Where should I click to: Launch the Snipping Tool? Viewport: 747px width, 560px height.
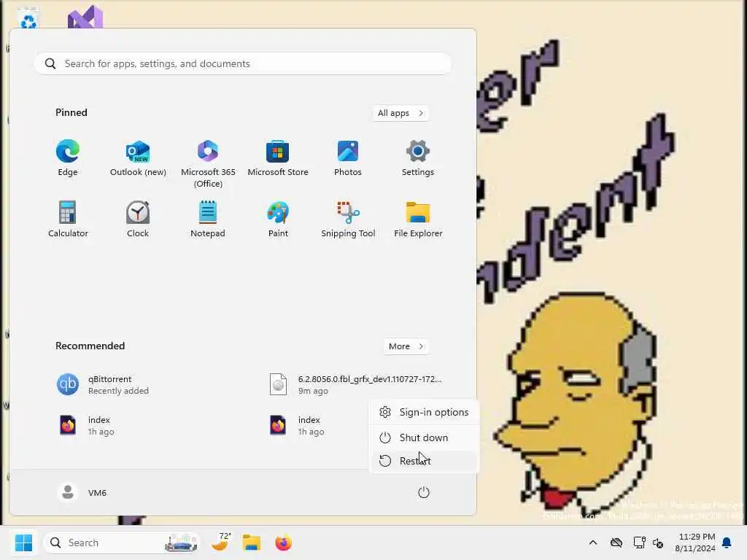348,219
